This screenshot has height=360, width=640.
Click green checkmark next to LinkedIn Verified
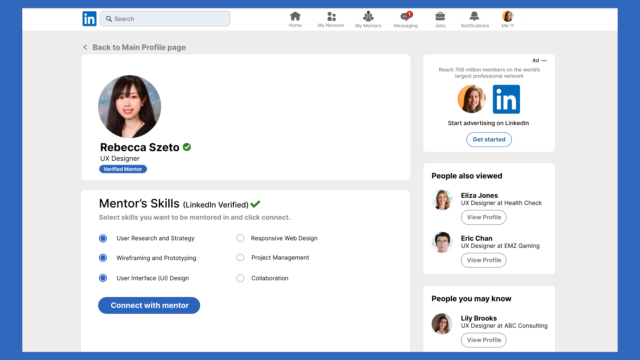256,204
